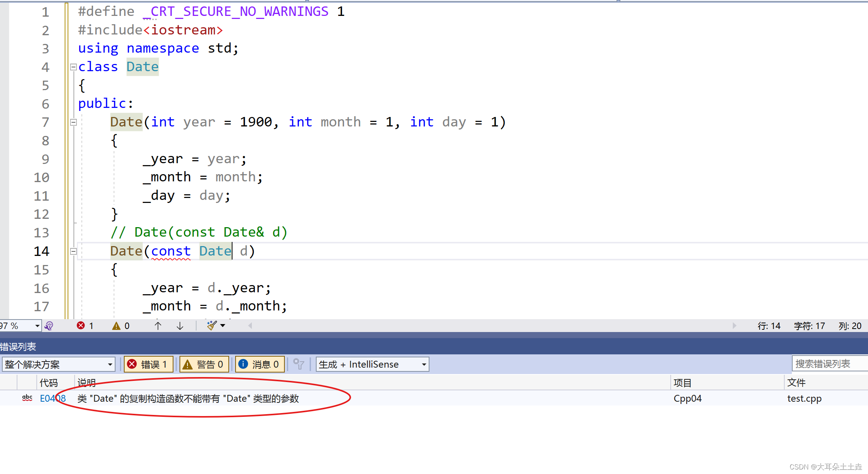
Task: Click the Cpp04 project cell
Action: click(x=688, y=398)
